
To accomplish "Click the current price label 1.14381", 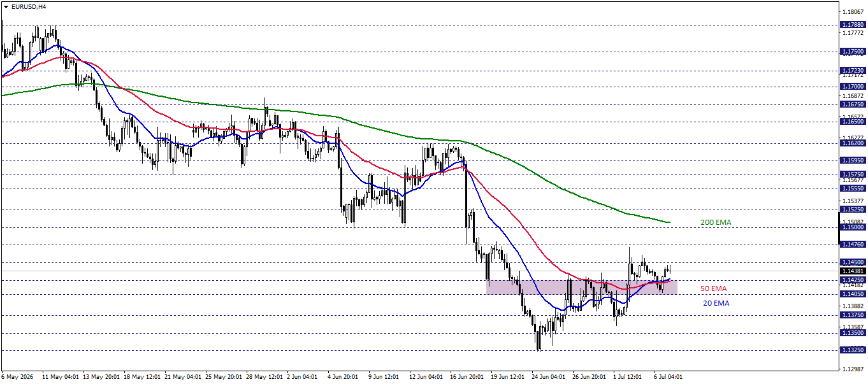I will tap(852, 271).
